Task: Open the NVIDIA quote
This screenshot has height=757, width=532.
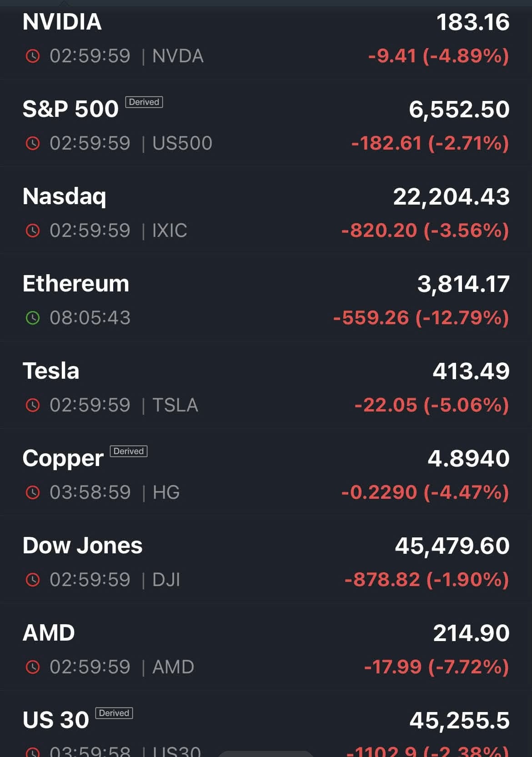Action: [x=62, y=22]
